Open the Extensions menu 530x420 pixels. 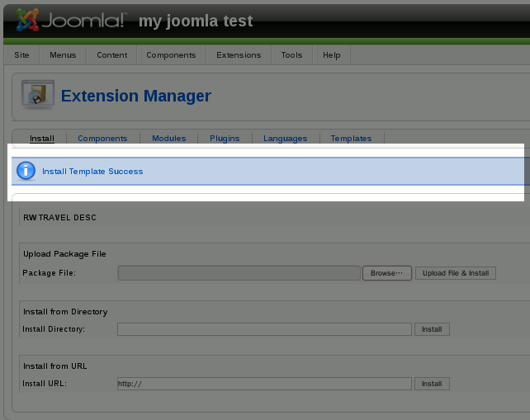[239, 55]
